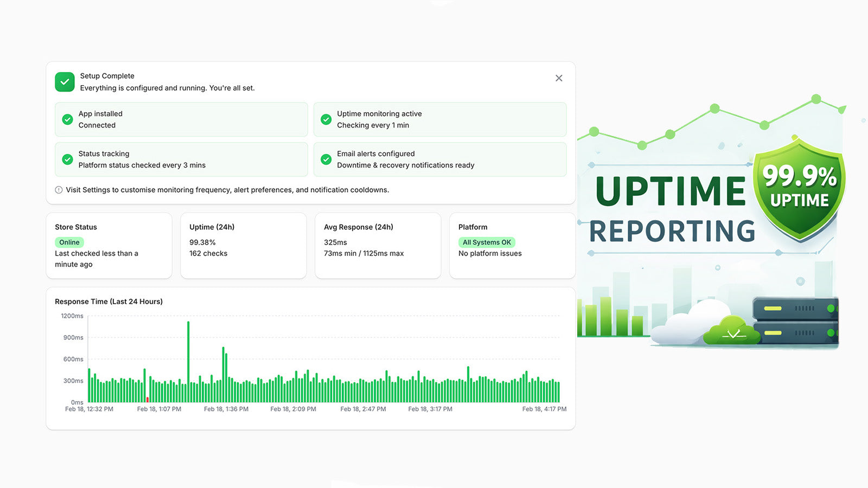Dismiss the Setup Complete banner

(x=559, y=78)
